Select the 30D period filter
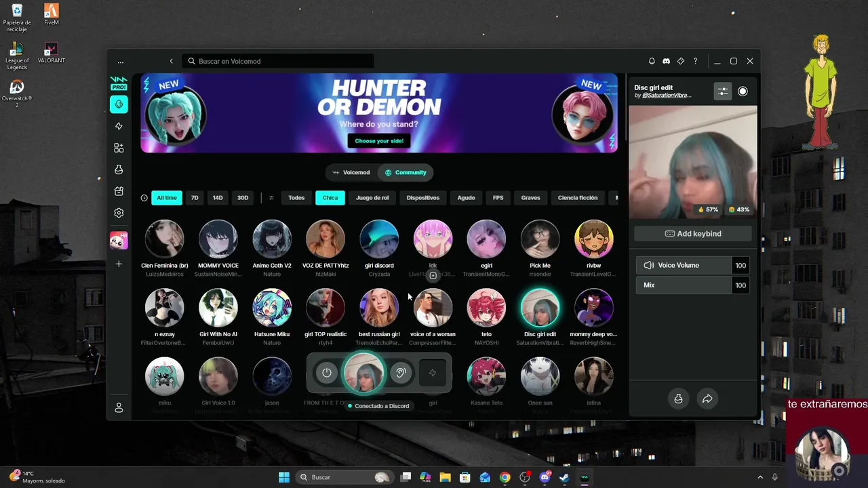 (x=243, y=198)
